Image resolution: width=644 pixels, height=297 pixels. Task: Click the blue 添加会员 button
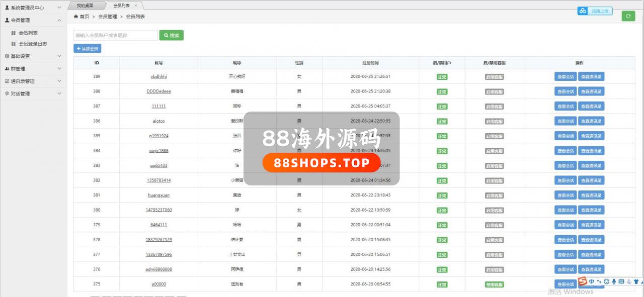pyautogui.click(x=88, y=49)
